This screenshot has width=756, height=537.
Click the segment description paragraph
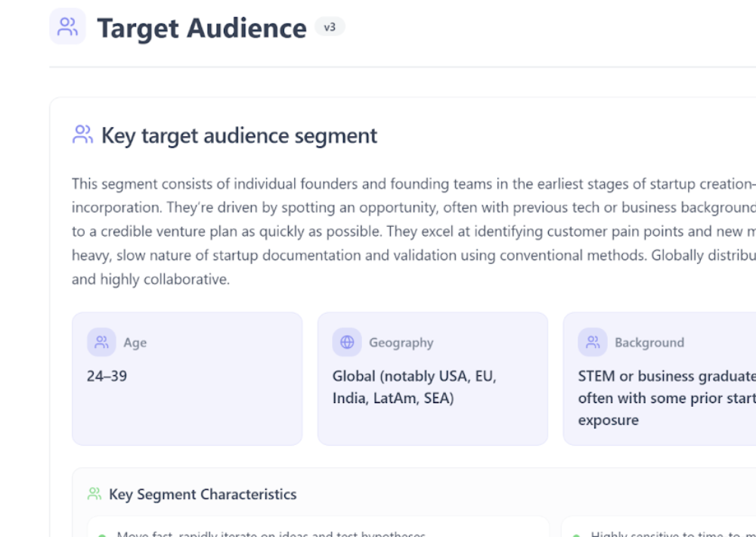414,231
